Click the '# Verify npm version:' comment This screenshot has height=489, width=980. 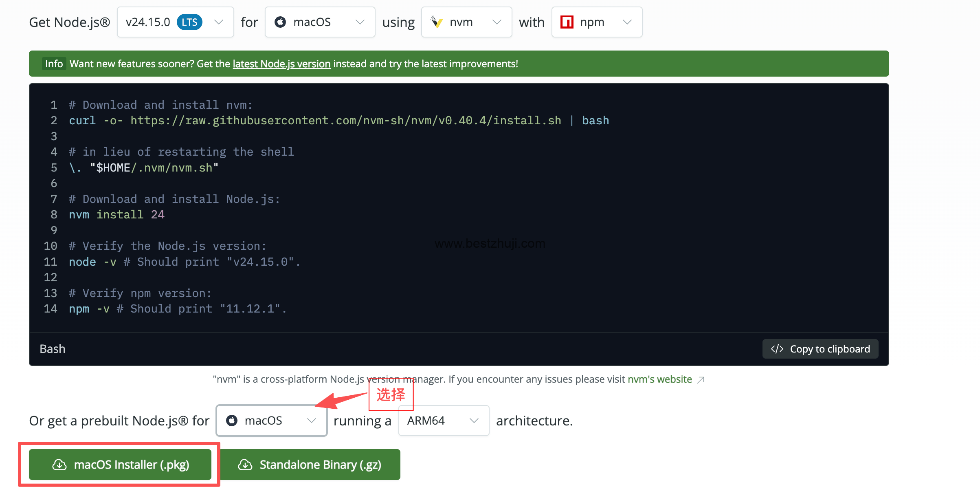[140, 293]
